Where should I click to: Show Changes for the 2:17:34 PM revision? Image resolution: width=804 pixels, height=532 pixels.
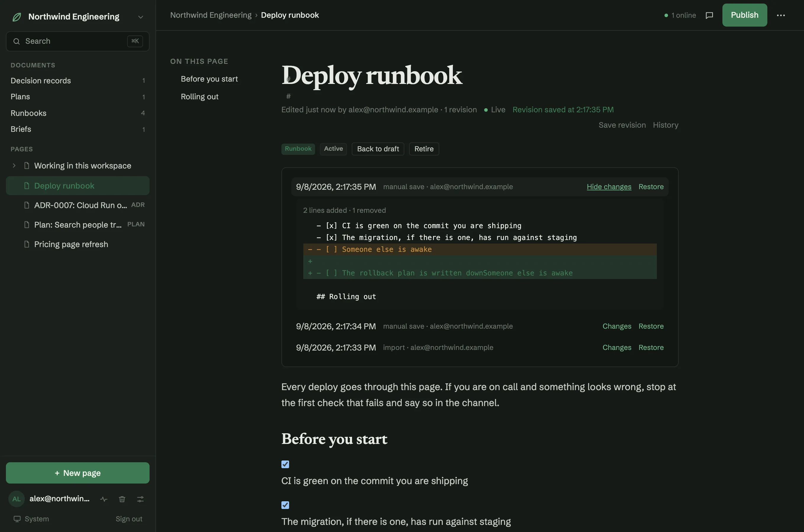tap(617, 326)
